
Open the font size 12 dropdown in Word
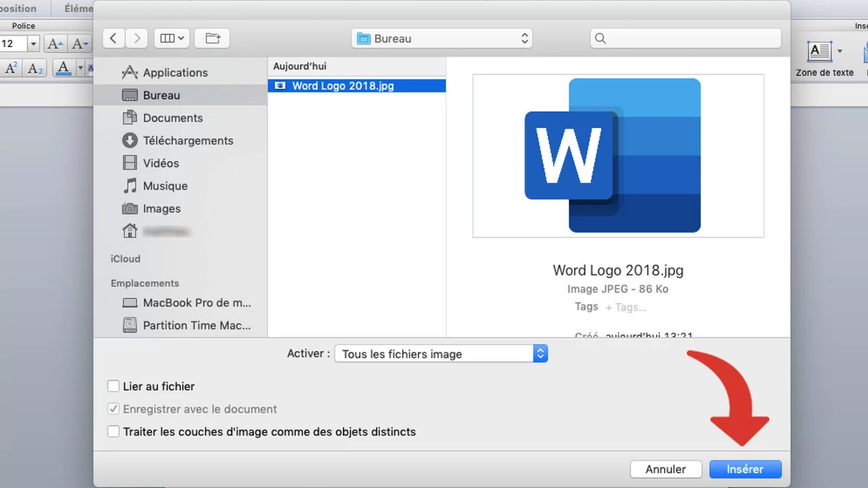click(33, 44)
